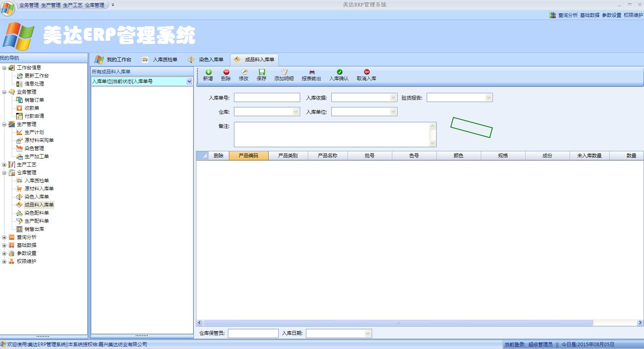Image resolution: width=644 pixels, height=349 pixels.
Task: Open the 生产工艺 top menu
Action: pos(73,5)
